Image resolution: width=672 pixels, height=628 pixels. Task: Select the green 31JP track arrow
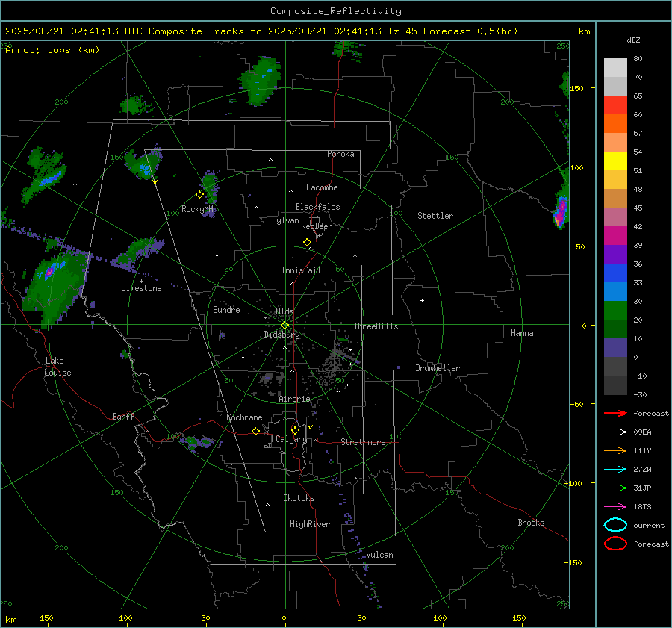615,488
